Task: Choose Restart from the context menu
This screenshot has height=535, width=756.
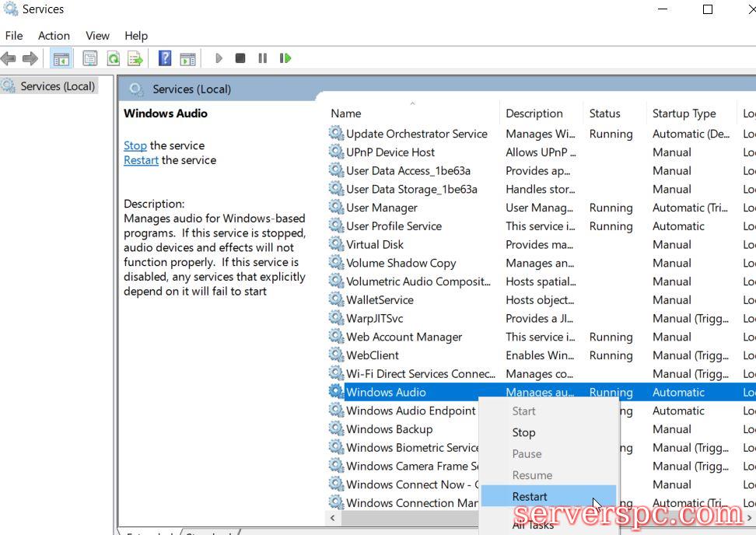Action: [x=530, y=496]
